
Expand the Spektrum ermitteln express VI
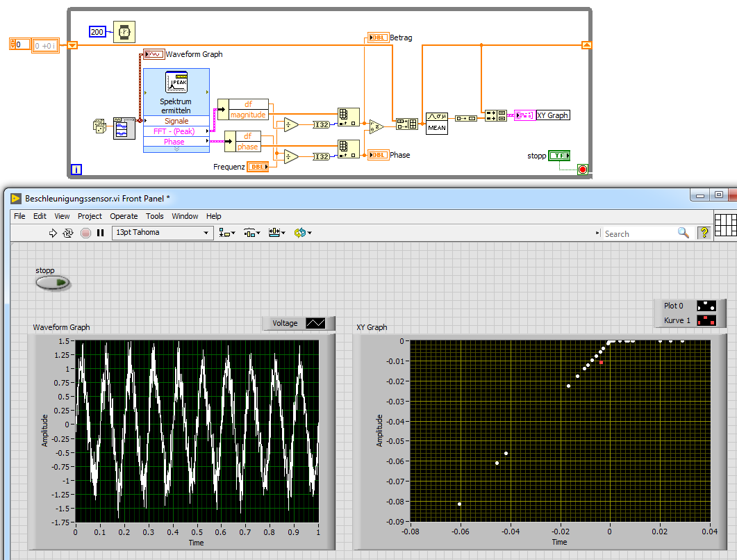[x=176, y=149]
